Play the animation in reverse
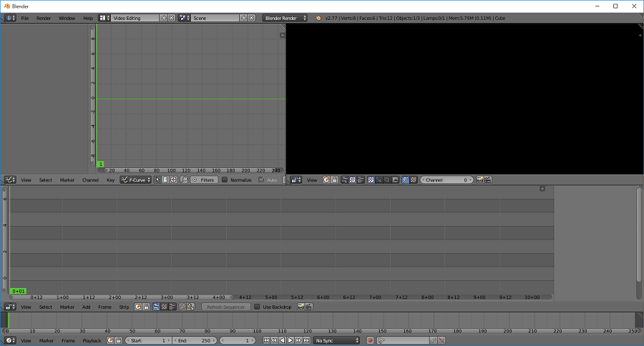The height and width of the screenshot is (346, 644). coord(282,340)
